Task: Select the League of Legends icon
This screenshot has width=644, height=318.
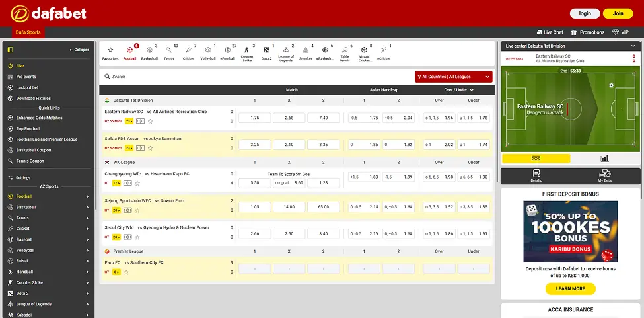Action: pos(286,54)
